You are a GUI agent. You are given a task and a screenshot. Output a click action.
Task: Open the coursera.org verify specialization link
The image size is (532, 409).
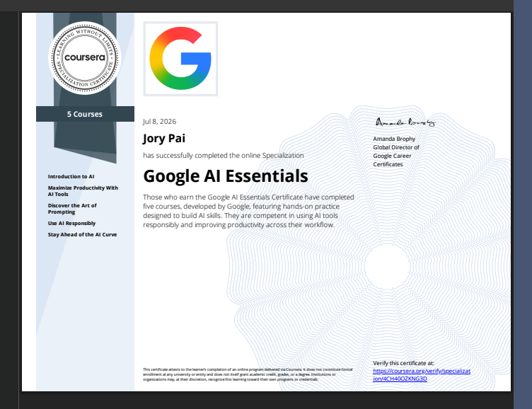point(422,375)
